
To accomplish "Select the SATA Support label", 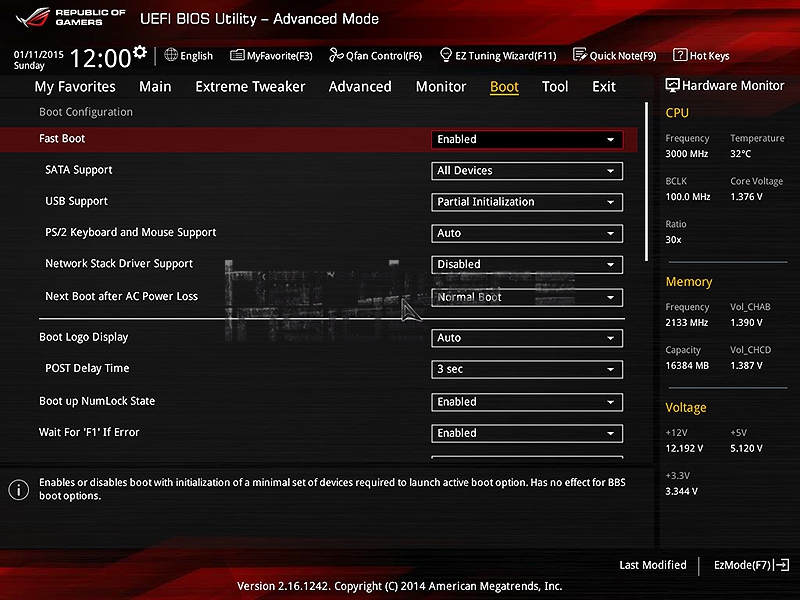I will click(x=79, y=170).
